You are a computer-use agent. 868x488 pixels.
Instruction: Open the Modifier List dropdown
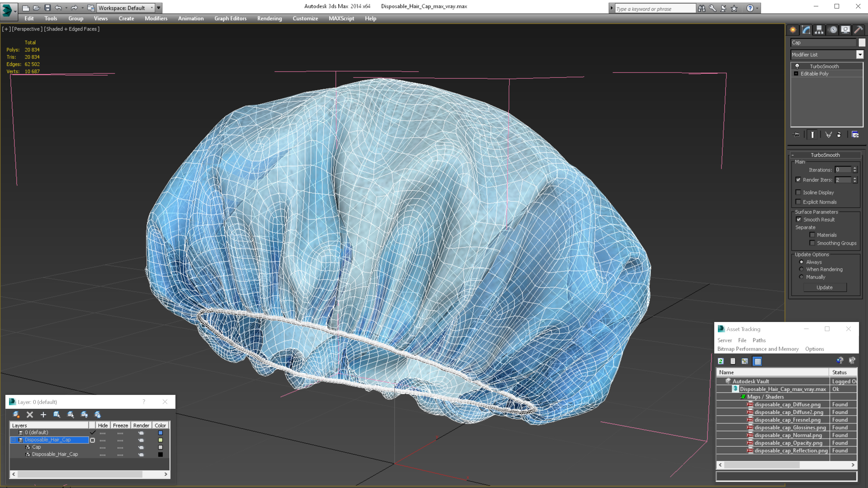point(860,55)
